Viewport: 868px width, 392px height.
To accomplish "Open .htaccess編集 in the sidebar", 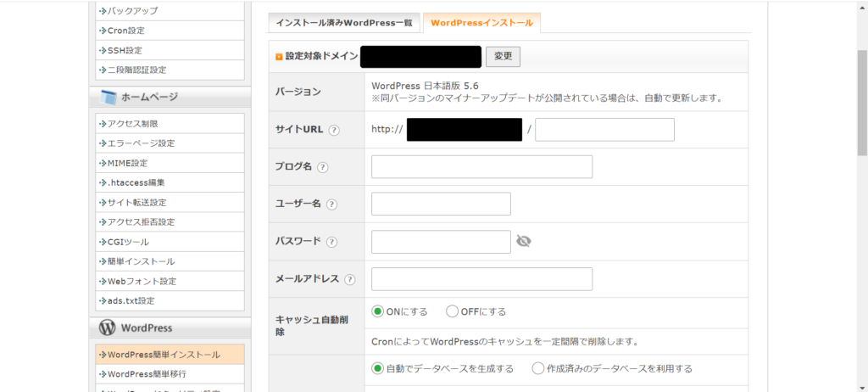I will [x=170, y=182].
